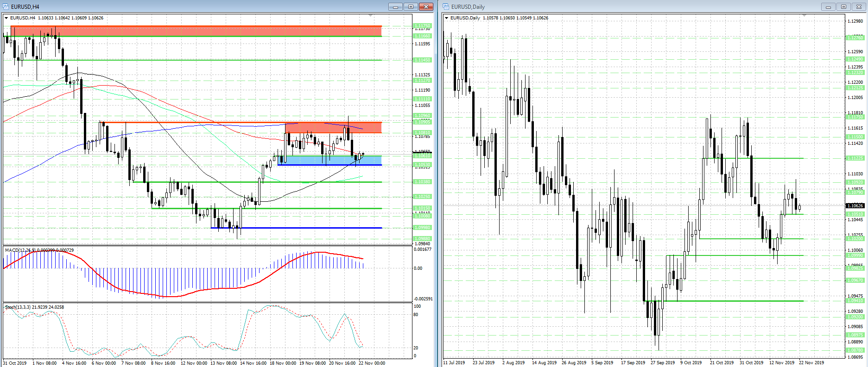Close the EURUSD,H4 chart window
The image size is (868, 367).
click(x=426, y=6)
